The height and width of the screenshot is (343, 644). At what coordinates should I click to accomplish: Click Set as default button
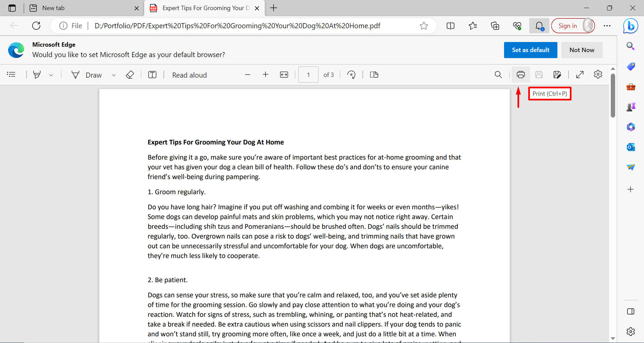coord(531,50)
